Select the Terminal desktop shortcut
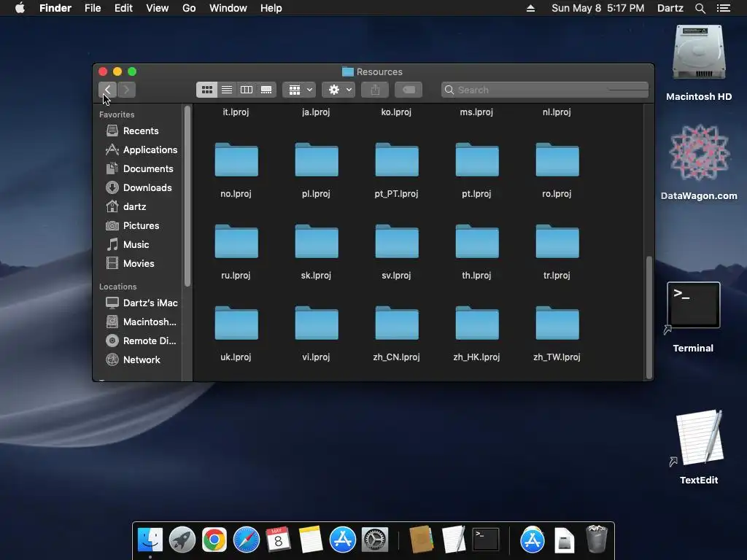The height and width of the screenshot is (560, 747). point(694,306)
